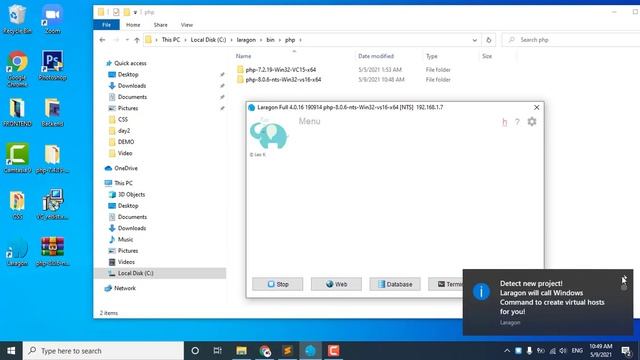
Task: Click the taskbar search box
Action: [103, 351]
